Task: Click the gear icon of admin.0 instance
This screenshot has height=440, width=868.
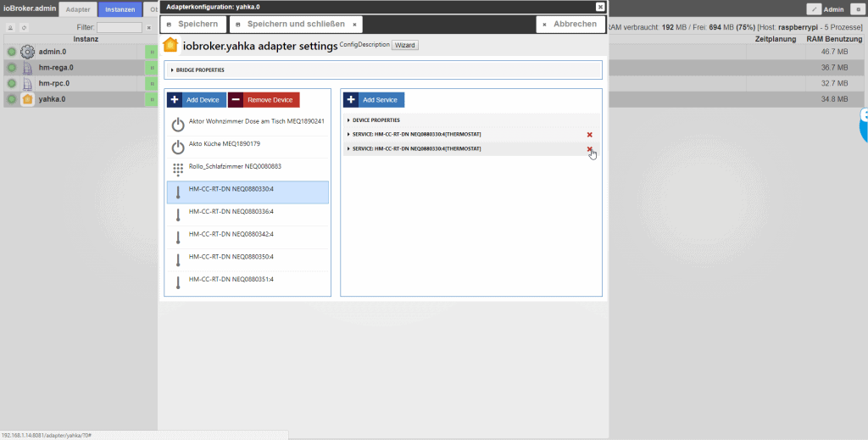Action: [x=27, y=52]
